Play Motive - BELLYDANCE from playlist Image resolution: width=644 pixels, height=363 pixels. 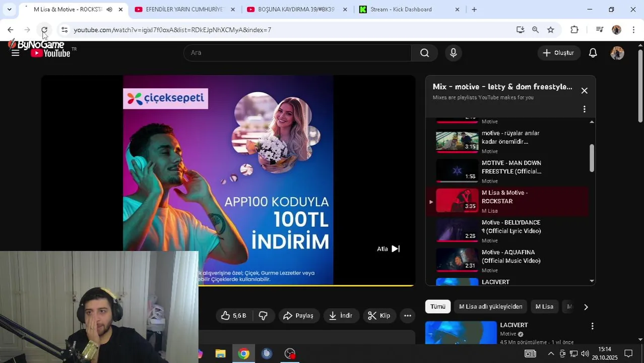pyautogui.click(x=509, y=231)
